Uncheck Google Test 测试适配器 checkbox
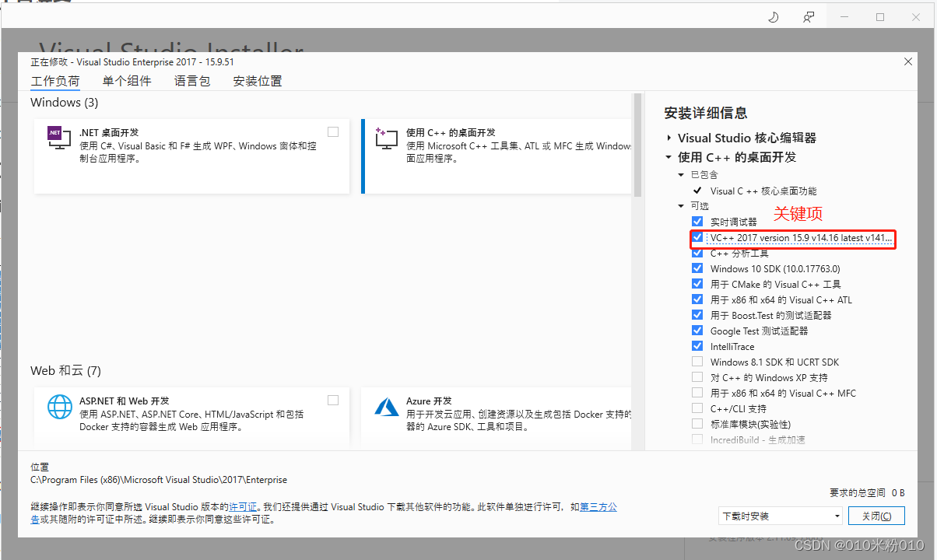This screenshot has height=560, width=937. (x=697, y=331)
